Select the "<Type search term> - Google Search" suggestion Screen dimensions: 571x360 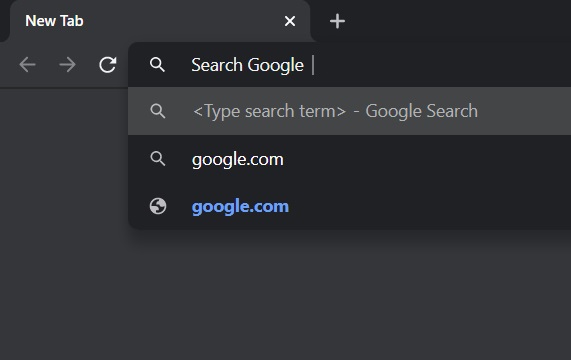[x=350, y=111]
